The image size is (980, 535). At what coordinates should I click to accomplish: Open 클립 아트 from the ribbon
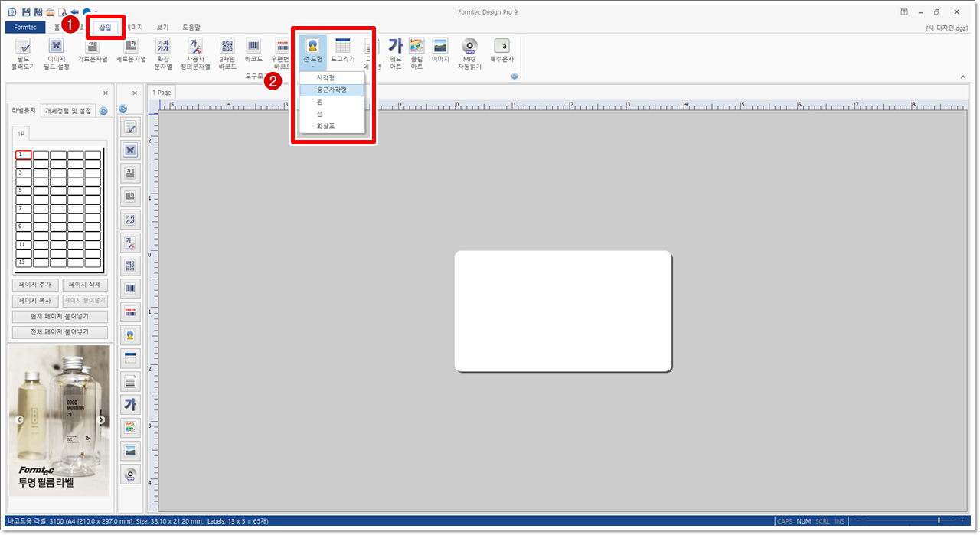[x=416, y=53]
